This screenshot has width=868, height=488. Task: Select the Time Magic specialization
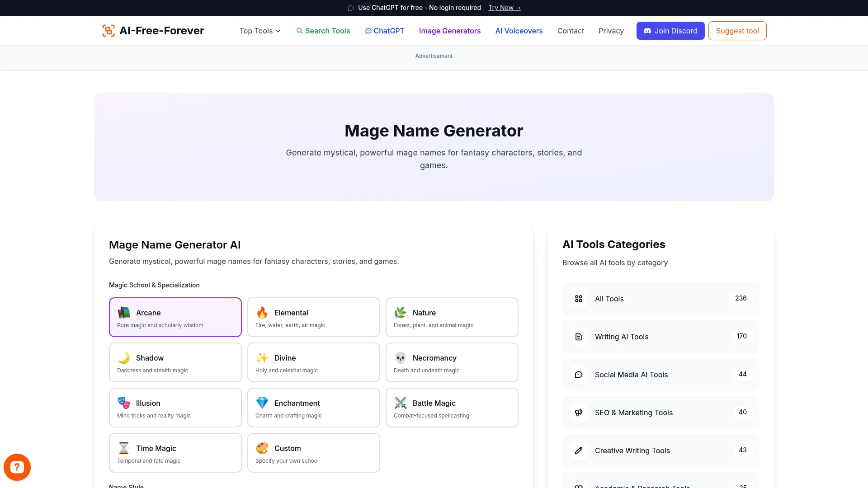175,452
